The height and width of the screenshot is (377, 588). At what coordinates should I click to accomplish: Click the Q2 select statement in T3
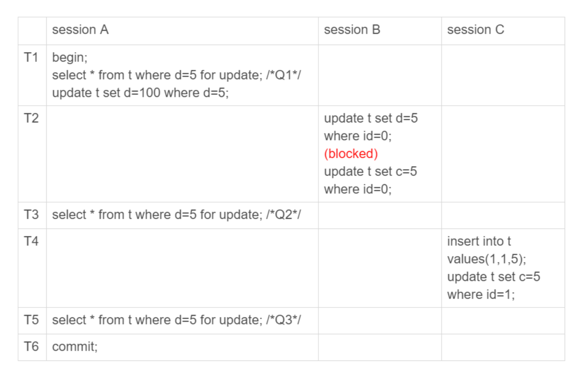click(x=176, y=215)
